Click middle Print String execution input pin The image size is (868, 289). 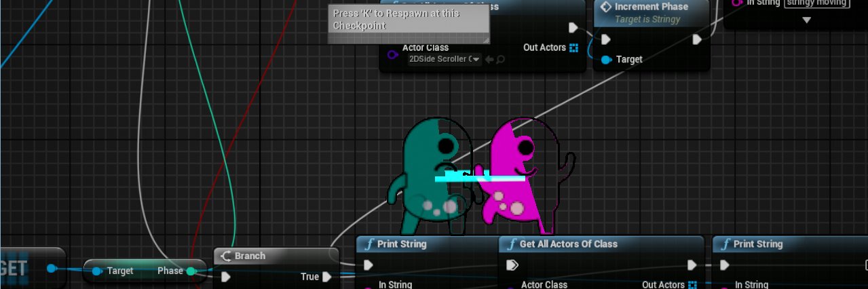coord(369,265)
